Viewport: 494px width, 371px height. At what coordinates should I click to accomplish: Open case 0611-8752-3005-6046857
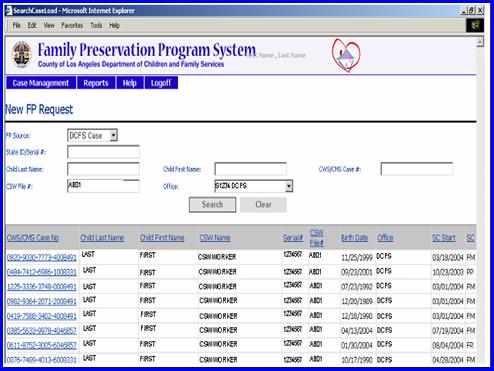click(42, 345)
